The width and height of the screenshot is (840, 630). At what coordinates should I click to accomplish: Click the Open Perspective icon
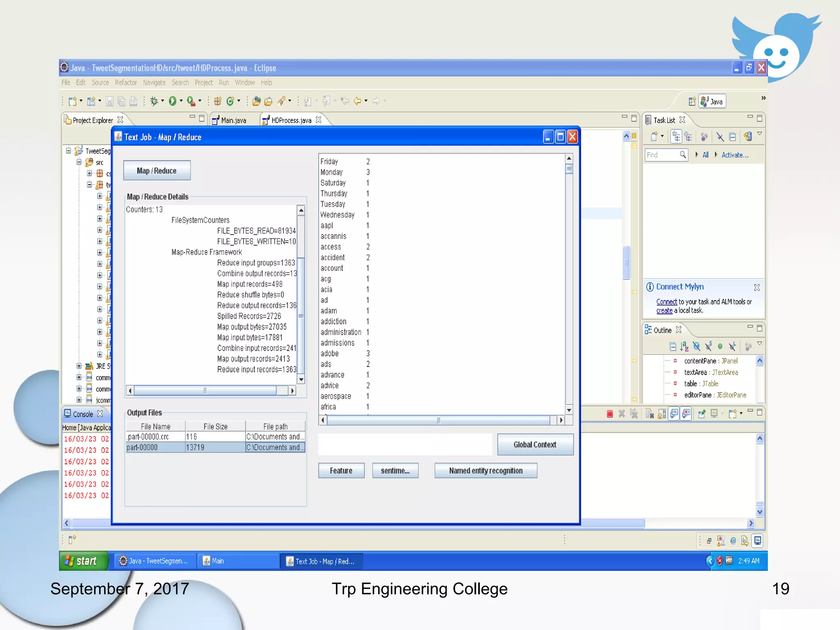point(692,101)
